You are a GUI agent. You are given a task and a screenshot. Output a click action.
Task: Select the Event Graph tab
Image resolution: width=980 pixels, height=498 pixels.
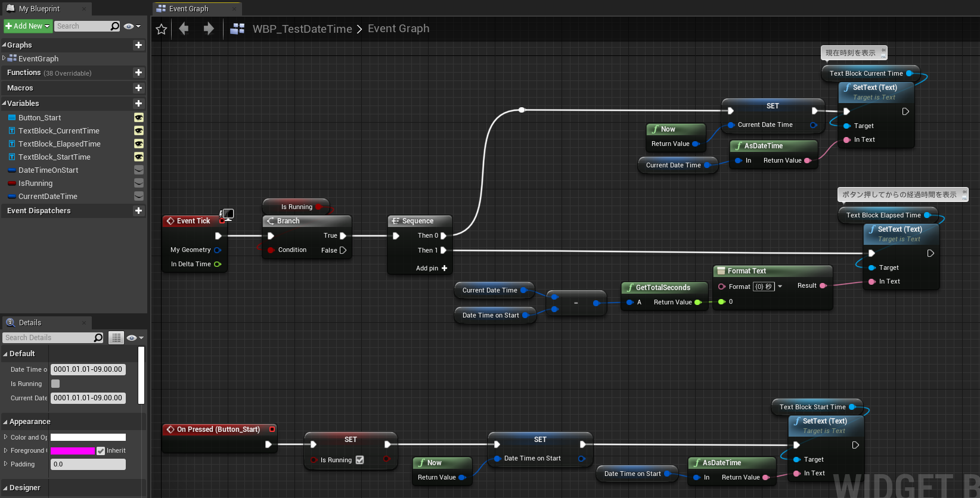188,9
